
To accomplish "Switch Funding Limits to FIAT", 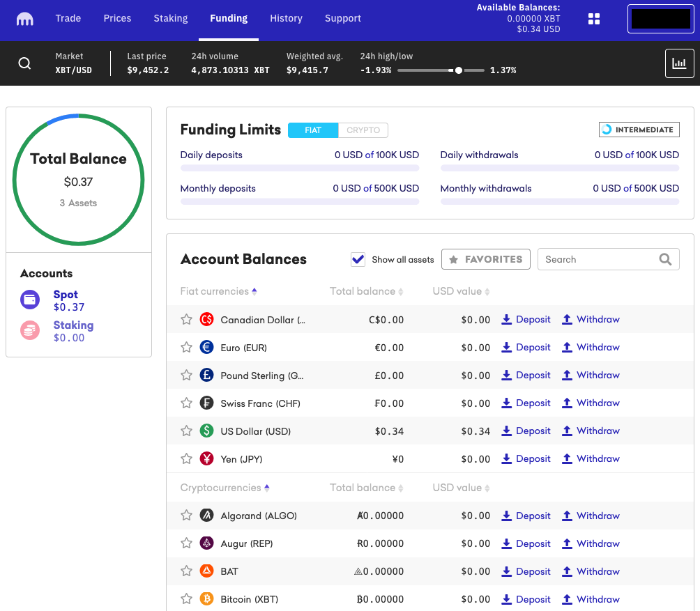I will pyautogui.click(x=313, y=130).
